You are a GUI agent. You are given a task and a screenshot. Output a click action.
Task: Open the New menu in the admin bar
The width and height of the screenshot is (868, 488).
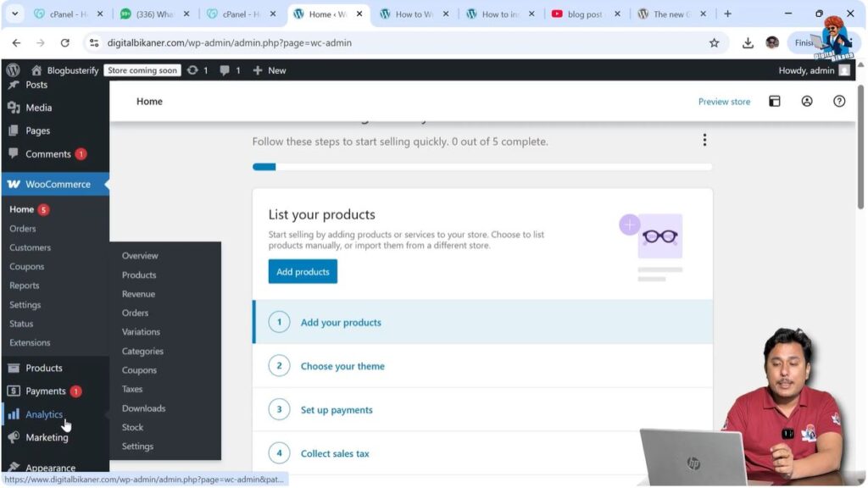[269, 70]
